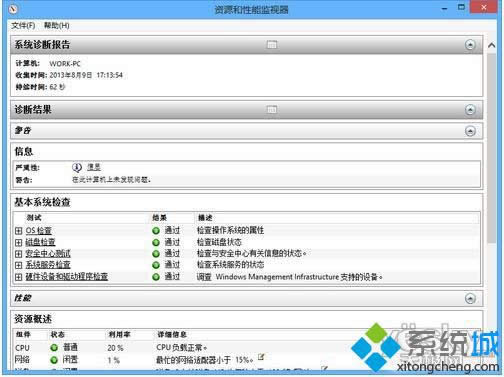Screen dimensions: 504x377
Task: Open the 磁盘检查 link
Action: coord(40,242)
